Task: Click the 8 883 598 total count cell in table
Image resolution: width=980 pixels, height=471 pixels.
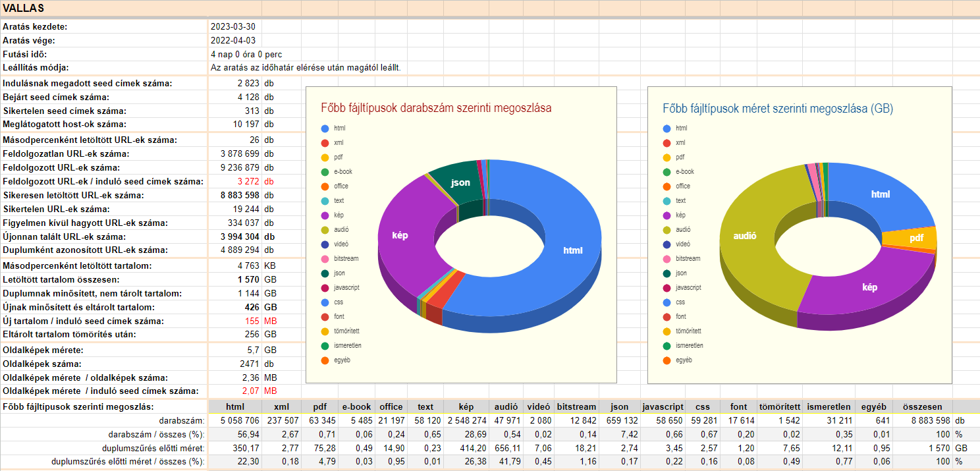Action: [x=923, y=420]
